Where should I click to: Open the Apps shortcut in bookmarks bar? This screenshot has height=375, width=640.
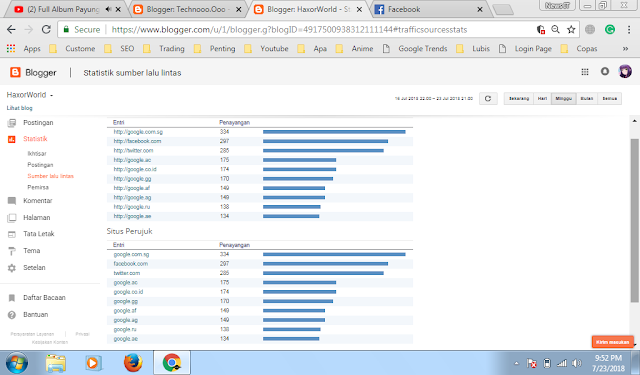(24, 49)
